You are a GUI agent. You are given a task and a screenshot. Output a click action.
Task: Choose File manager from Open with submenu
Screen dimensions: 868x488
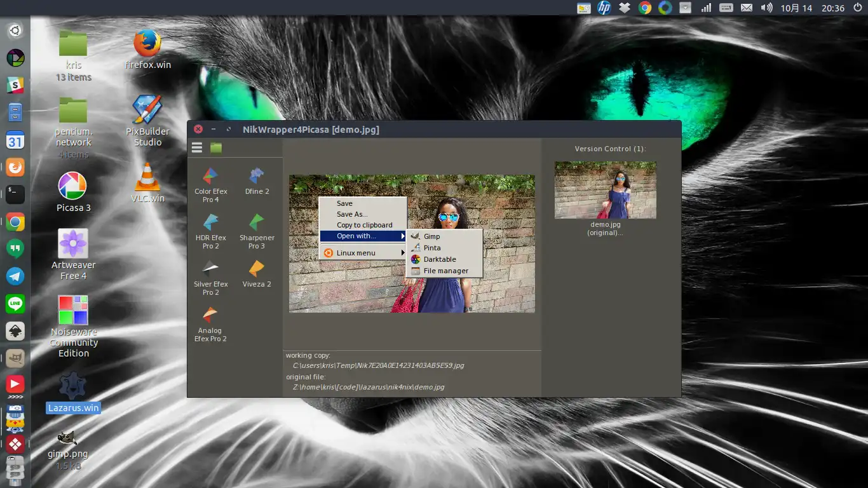[x=444, y=271]
